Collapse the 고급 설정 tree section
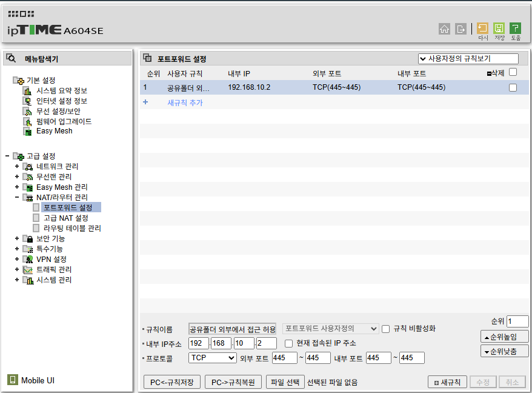 pyautogui.click(x=7, y=156)
